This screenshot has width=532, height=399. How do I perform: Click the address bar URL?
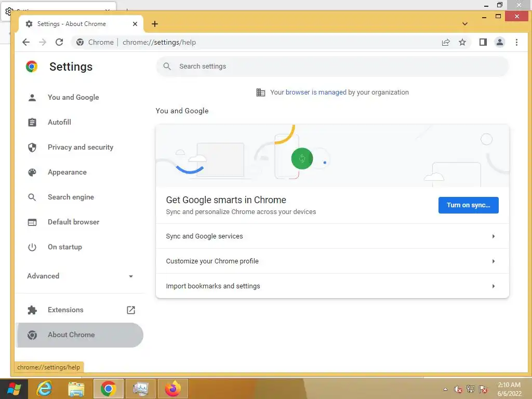[x=159, y=42]
